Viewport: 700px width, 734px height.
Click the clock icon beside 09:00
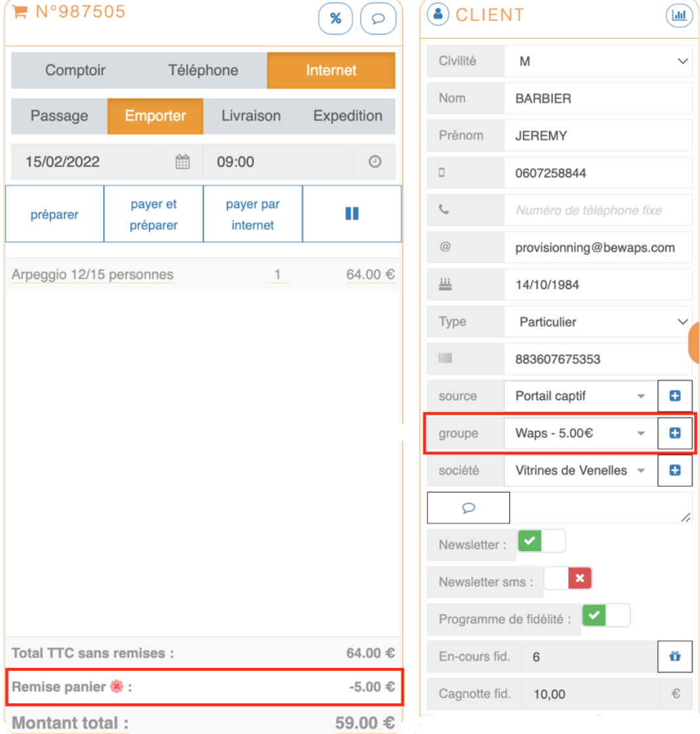click(x=375, y=162)
